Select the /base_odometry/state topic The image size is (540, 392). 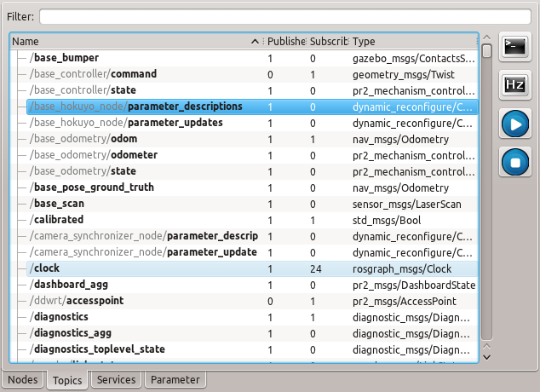tap(252, 171)
